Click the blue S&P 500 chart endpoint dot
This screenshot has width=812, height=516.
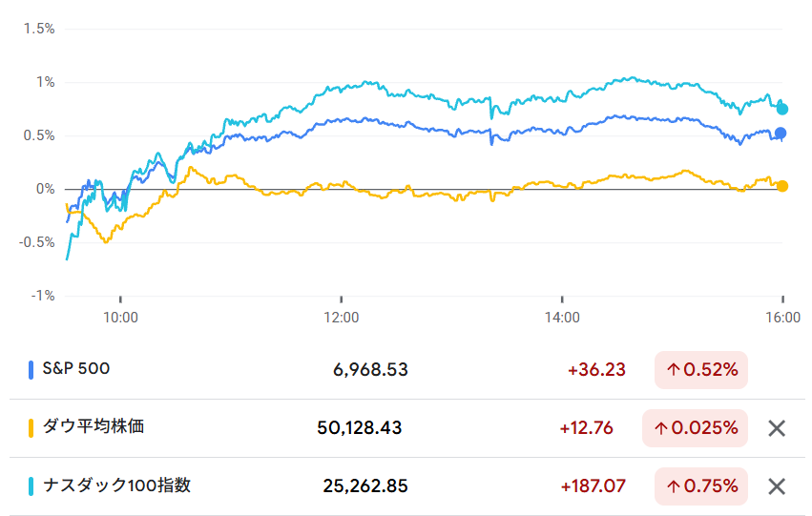pos(781,134)
